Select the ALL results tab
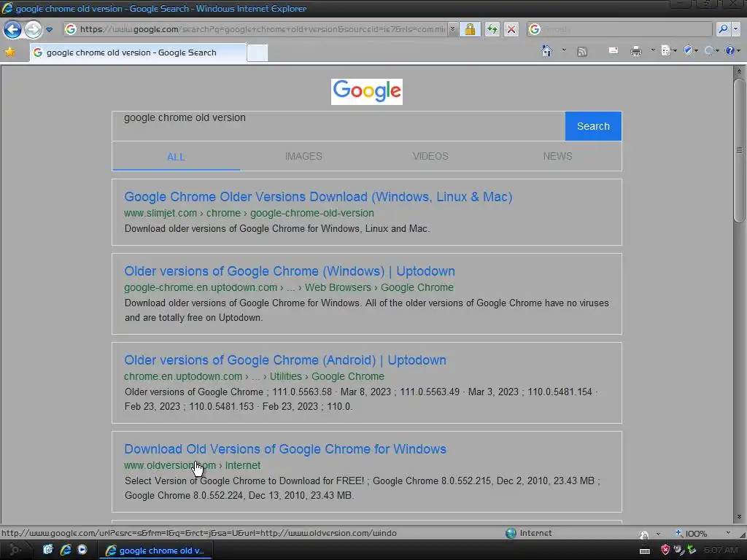Screen dimensions: 747x560 coord(176,157)
